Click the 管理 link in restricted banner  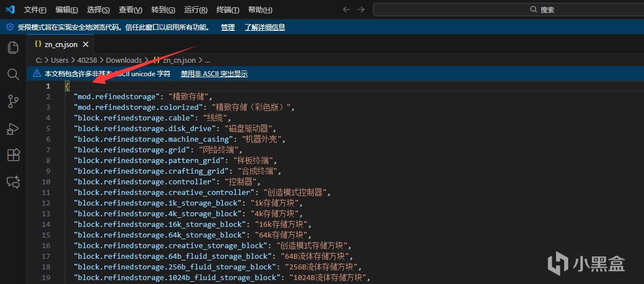[x=227, y=27]
